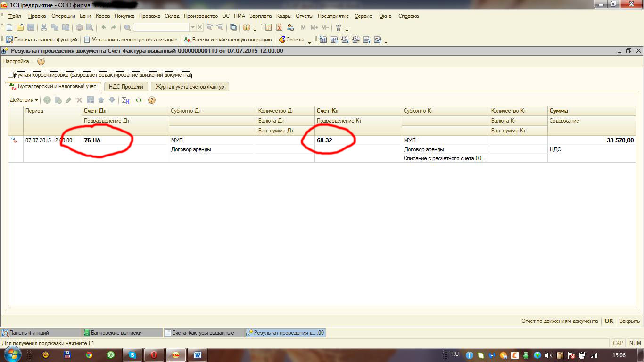Enable the Ручная корректировка checkbox

coord(10,75)
